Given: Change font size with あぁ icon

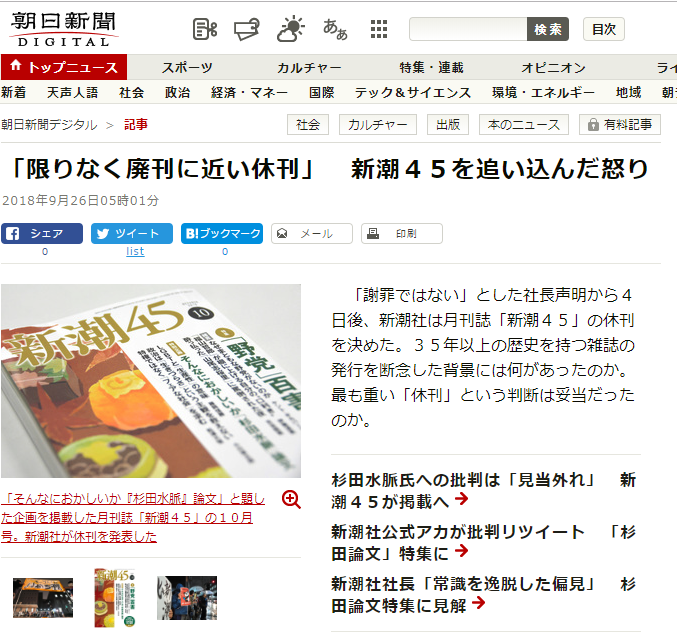Looking at the screenshot, I should pyautogui.click(x=335, y=29).
